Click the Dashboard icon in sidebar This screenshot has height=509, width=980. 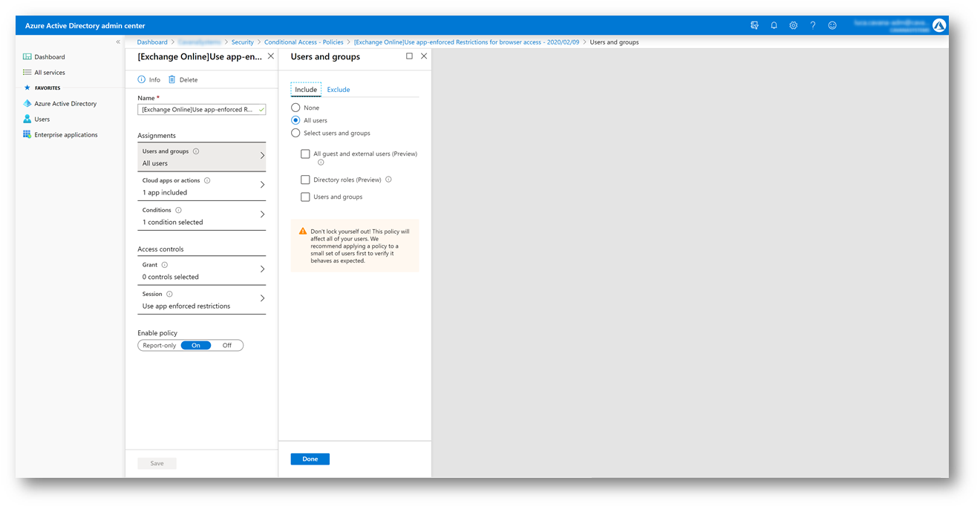[27, 56]
